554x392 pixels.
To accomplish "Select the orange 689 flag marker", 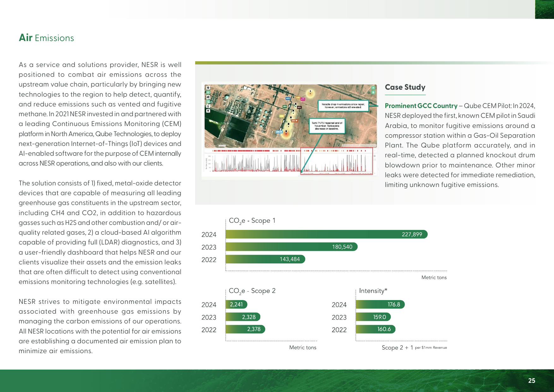I will click(294, 121).
